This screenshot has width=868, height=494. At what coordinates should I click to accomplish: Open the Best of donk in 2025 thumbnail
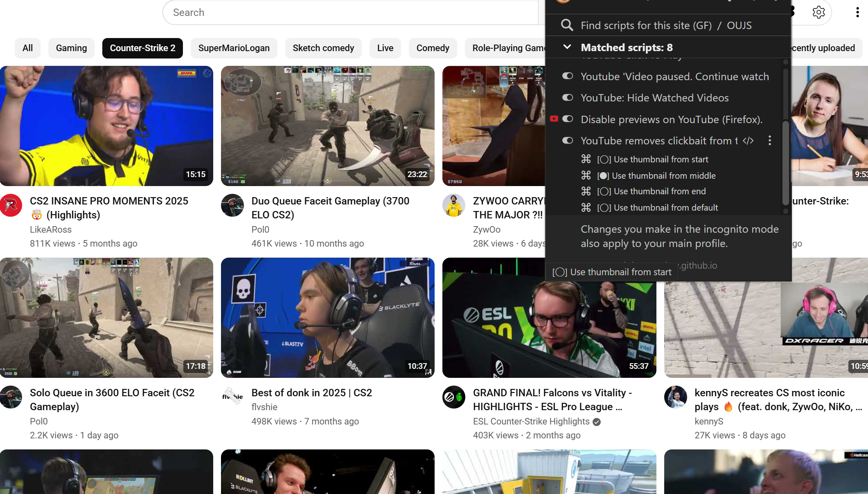(x=327, y=318)
